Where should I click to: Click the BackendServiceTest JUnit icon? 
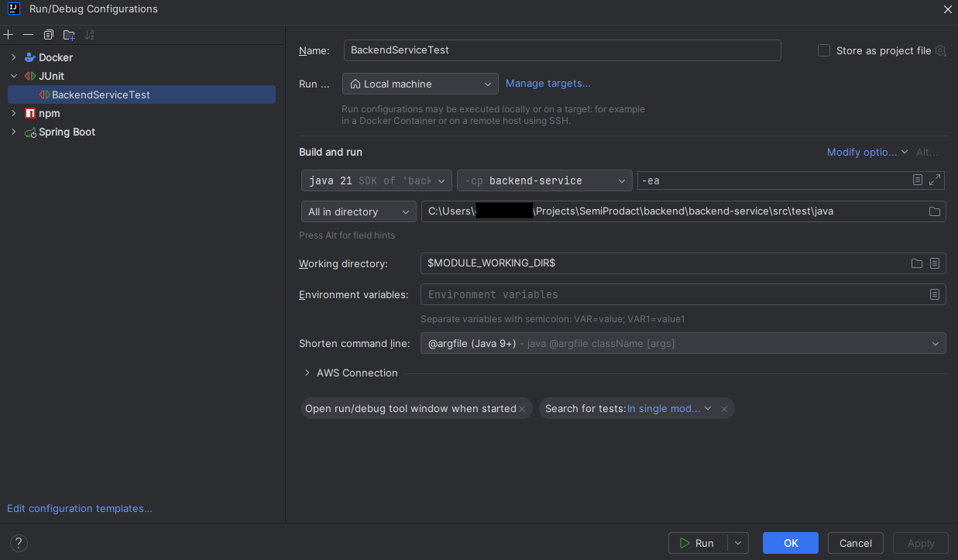(44, 94)
